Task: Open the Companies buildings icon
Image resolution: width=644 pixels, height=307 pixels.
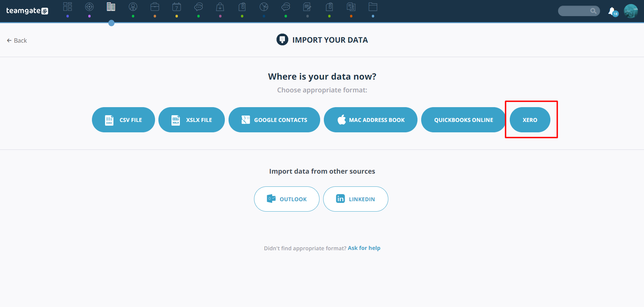Action: click(x=111, y=7)
